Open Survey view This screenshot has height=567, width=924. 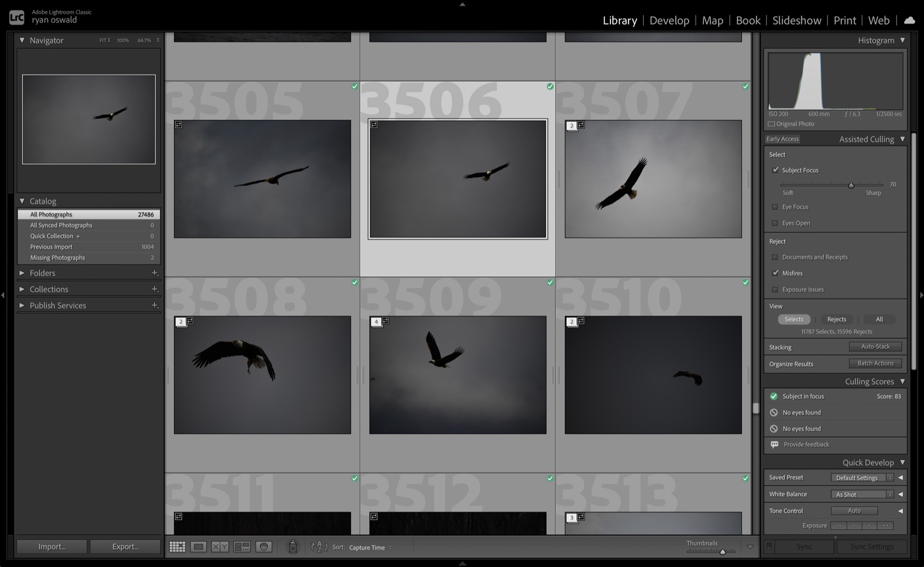click(x=242, y=547)
